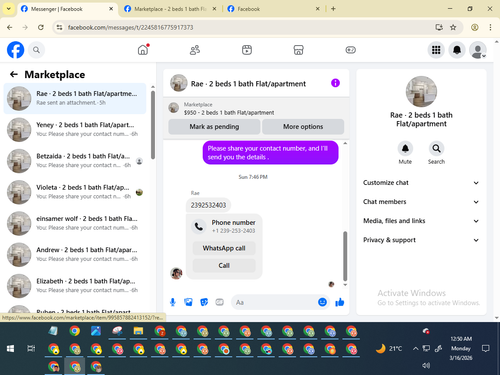Open the volume speaker tray icon

(426, 365)
